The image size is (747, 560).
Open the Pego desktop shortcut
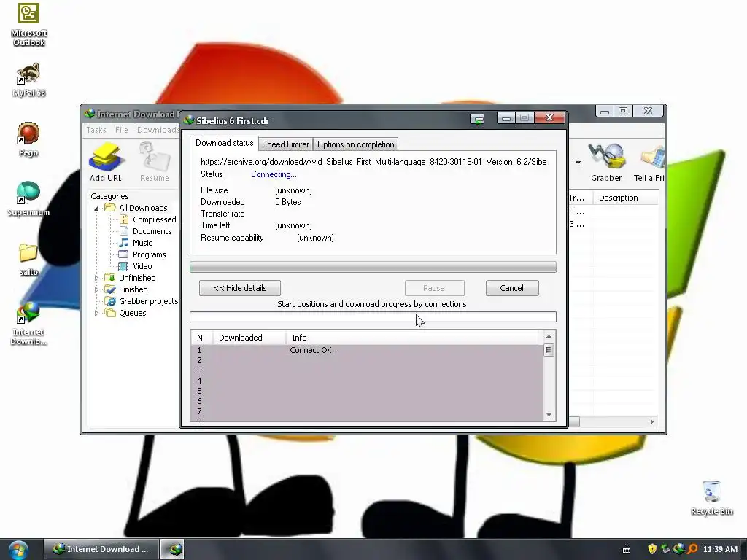click(x=28, y=139)
